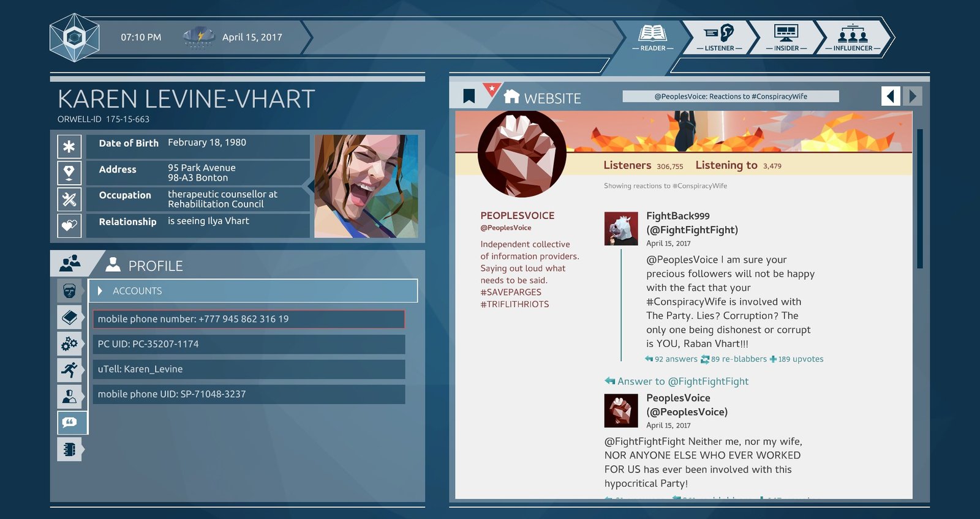Click the February 18, 1980 birth date
Screen dimensions: 980x519
(207, 143)
